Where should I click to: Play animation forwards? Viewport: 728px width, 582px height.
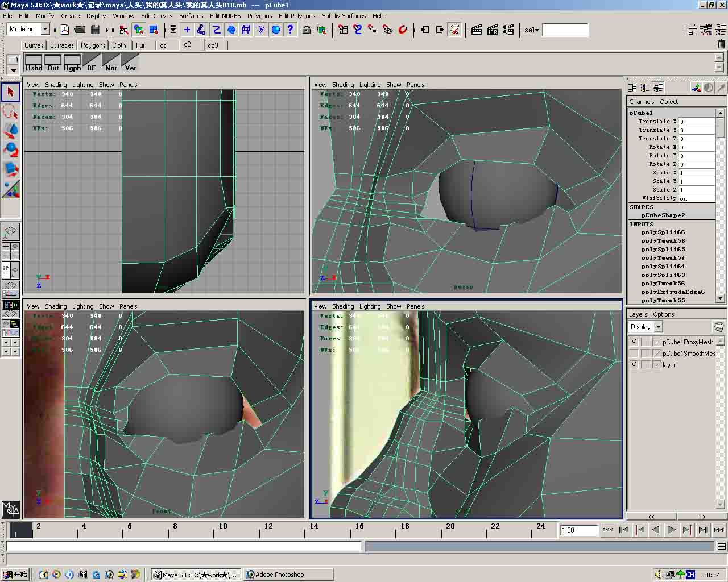671,530
